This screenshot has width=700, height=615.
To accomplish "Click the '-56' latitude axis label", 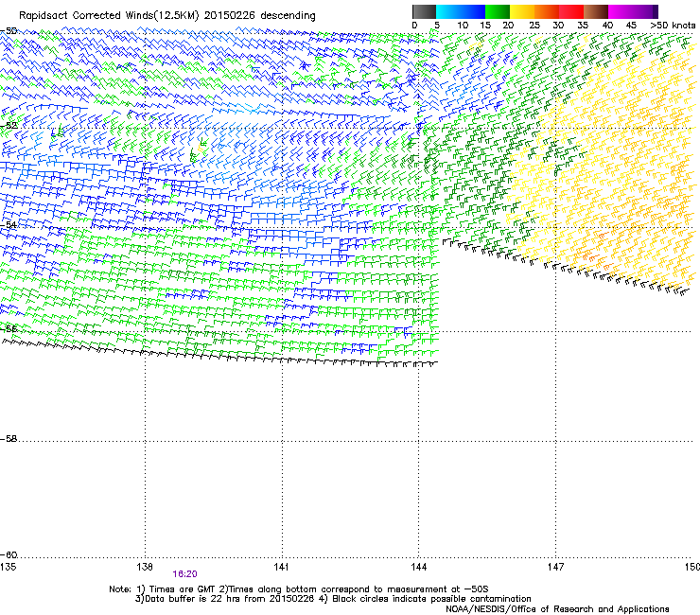I will (9, 329).
